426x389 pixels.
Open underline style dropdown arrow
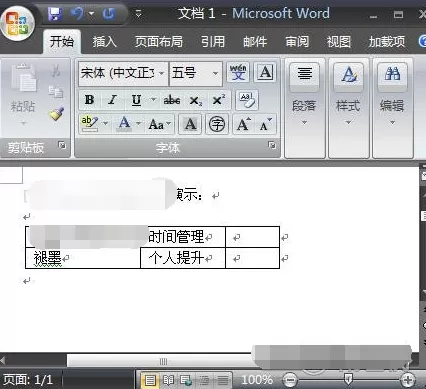(x=153, y=99)
